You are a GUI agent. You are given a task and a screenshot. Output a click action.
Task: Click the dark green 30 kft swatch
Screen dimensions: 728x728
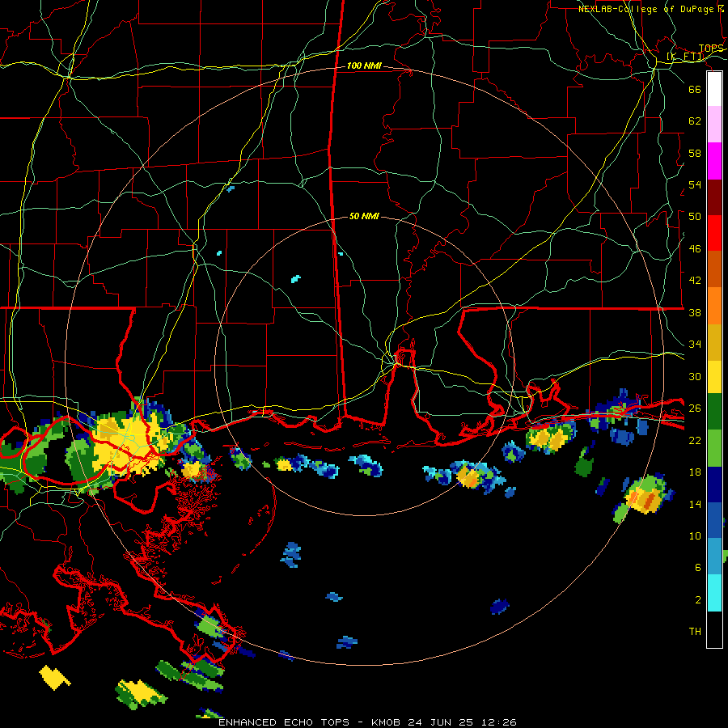coord(714,412)
